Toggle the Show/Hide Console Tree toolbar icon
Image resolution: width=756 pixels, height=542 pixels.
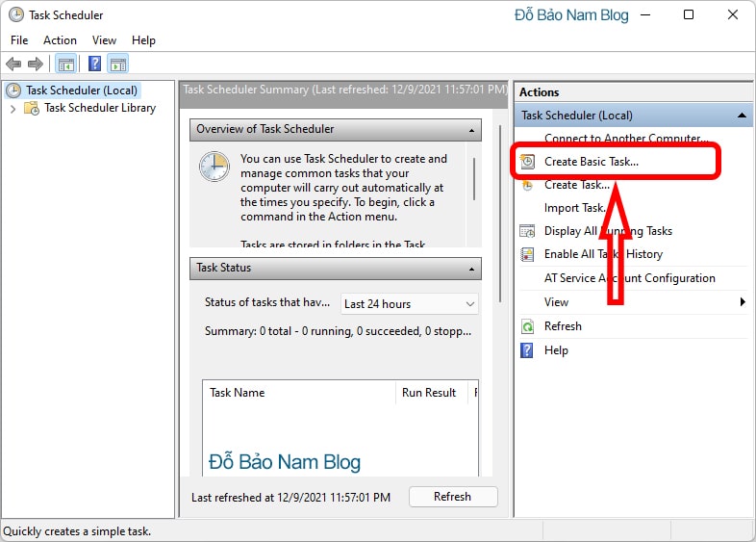point(66,64)
